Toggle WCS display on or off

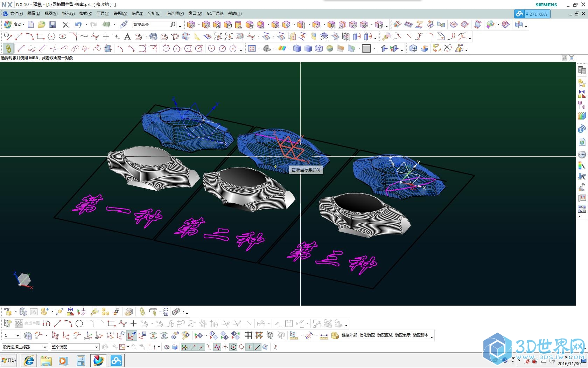[132, 335]
